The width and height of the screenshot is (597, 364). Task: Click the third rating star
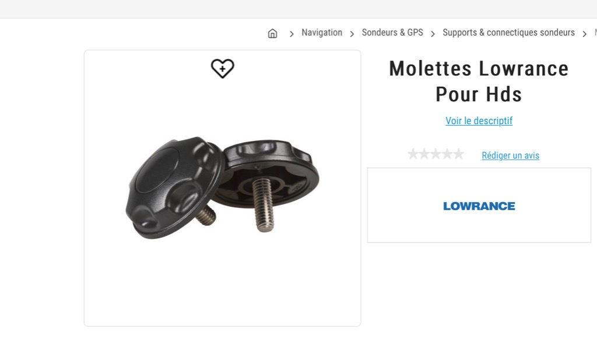[x=436, y=154]
